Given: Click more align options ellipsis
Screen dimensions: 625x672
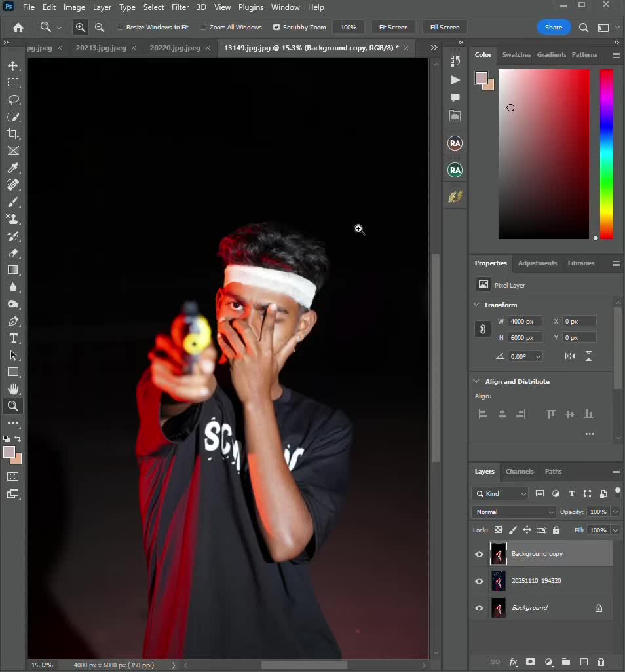Looking at the screenshot, I should click(x=590, y=434).
